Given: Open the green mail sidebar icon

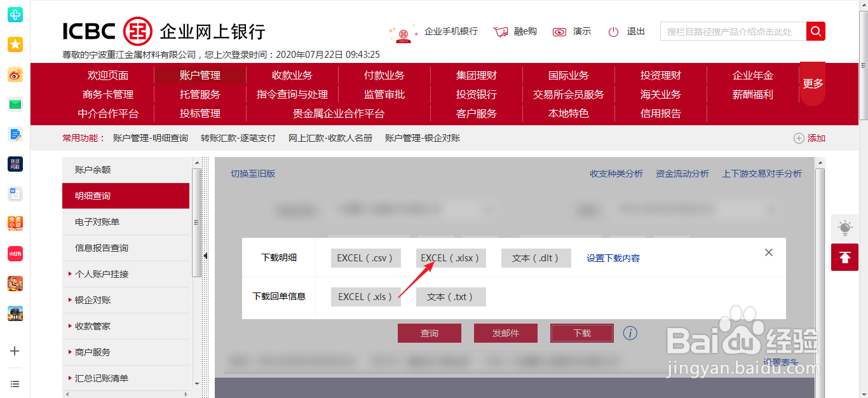Looking at the screenshot, I should point(15,104).
